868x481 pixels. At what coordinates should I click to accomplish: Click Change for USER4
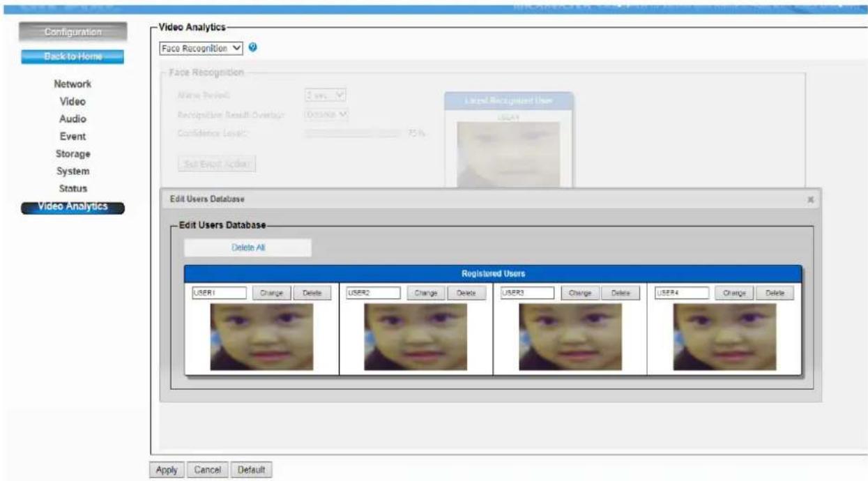[734, 293]
